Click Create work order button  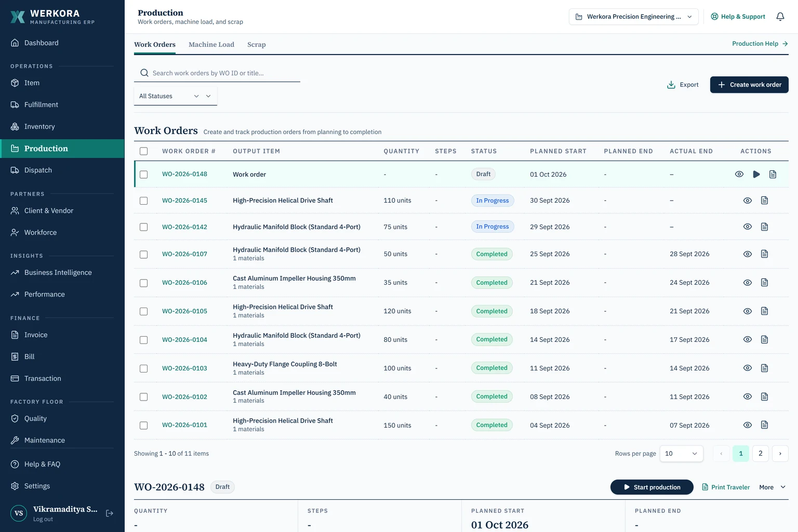tap(749, 85)
